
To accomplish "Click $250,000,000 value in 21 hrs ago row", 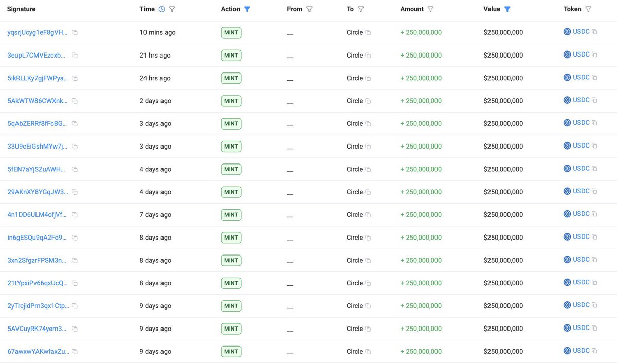I will tap(503, 55).
